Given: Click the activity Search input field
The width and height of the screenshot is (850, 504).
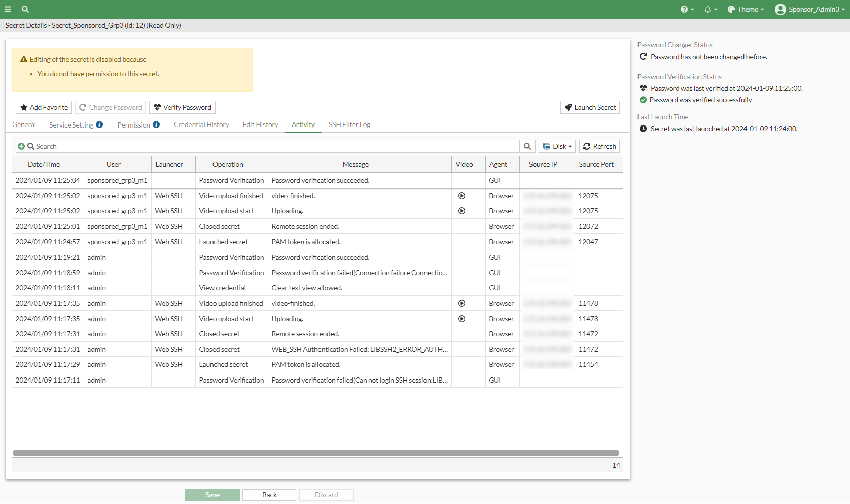Looking at the screenshot, I should 276,146.
